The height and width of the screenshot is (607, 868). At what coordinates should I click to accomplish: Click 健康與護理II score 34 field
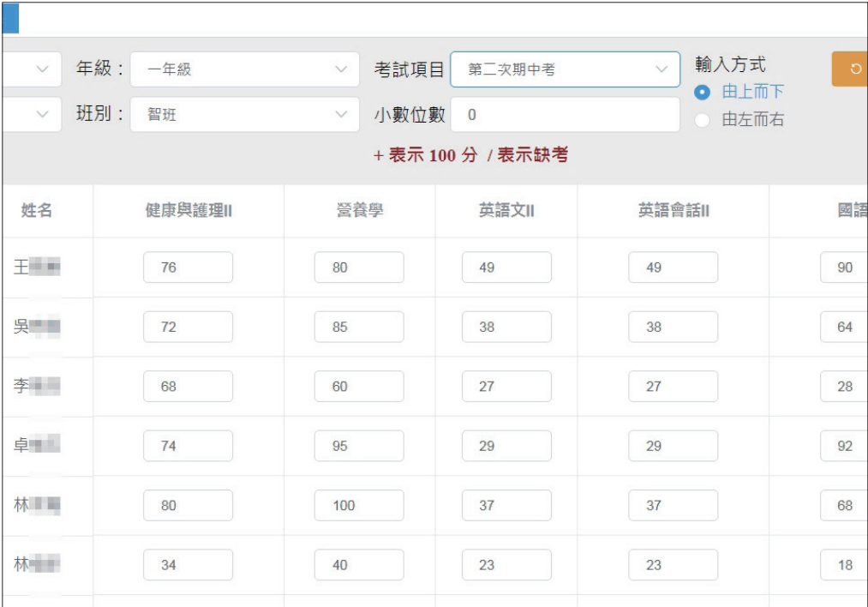point(189,565)
